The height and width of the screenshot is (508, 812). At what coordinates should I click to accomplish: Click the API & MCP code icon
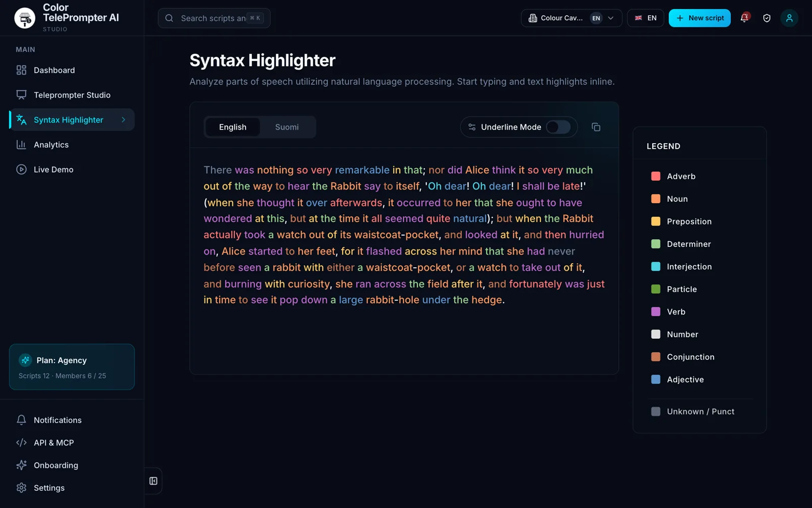click(21, 443)
